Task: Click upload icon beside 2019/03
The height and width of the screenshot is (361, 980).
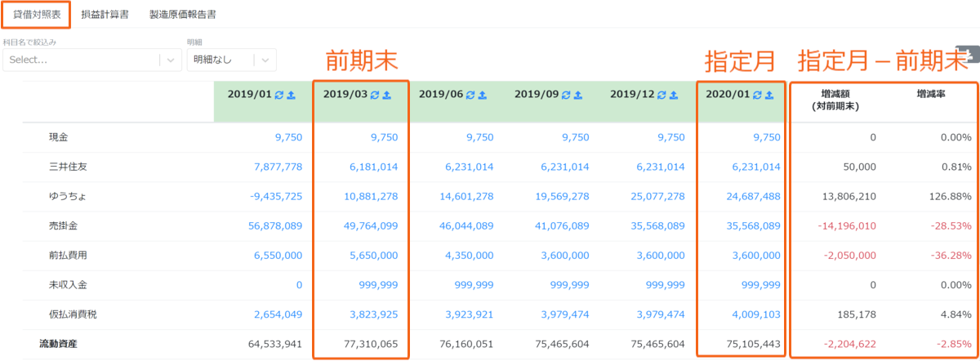Action: (x=387, y=95)
